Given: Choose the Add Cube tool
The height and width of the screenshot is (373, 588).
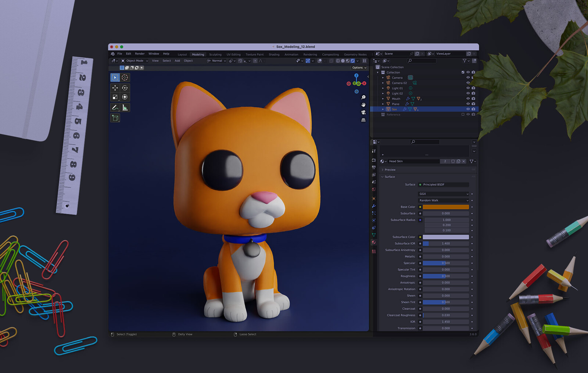Looking at the screenshot, I should [115, 118].
